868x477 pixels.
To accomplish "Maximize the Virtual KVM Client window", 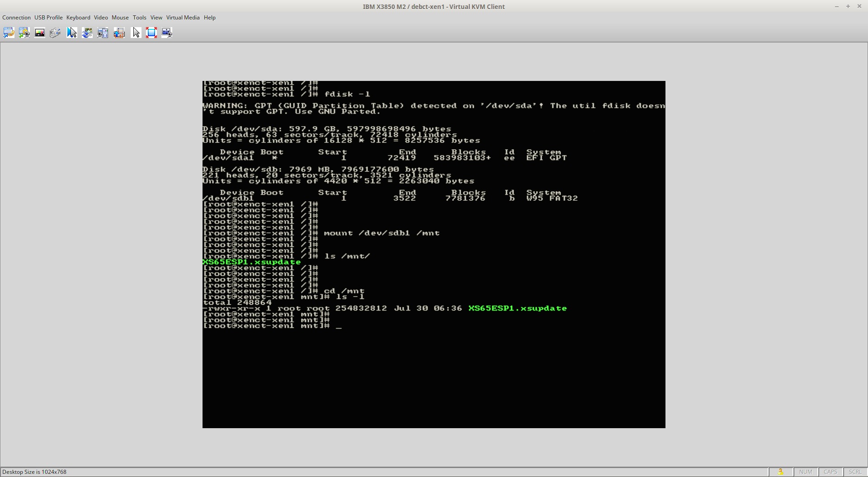I will (x=848, y=6).
